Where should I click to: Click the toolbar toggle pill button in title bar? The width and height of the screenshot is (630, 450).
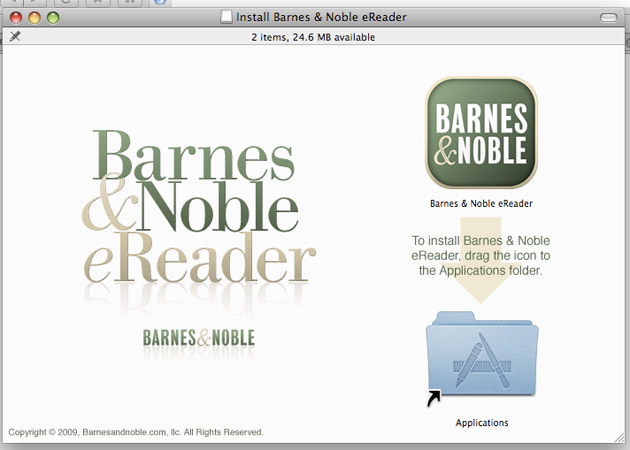point(609,17)
